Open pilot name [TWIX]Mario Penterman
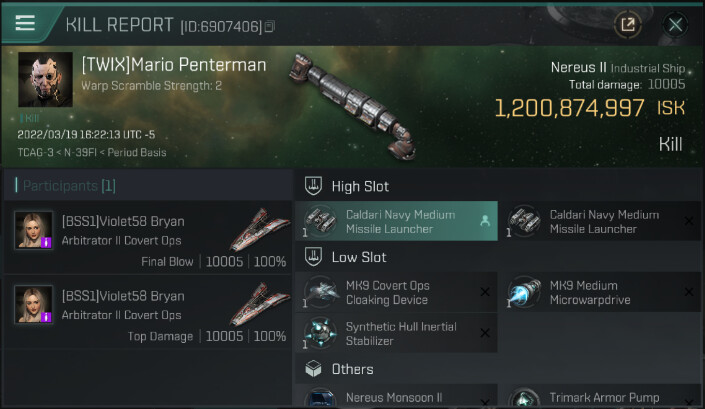 click(x=174, y=66)
